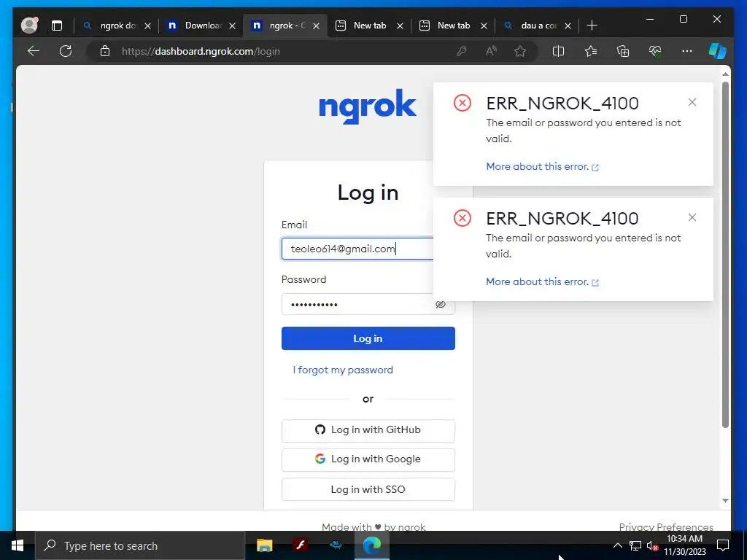The width and height of the screenshot is (747, 560).
Task: Open Privacy Preferences link
Action: [666, 526]
